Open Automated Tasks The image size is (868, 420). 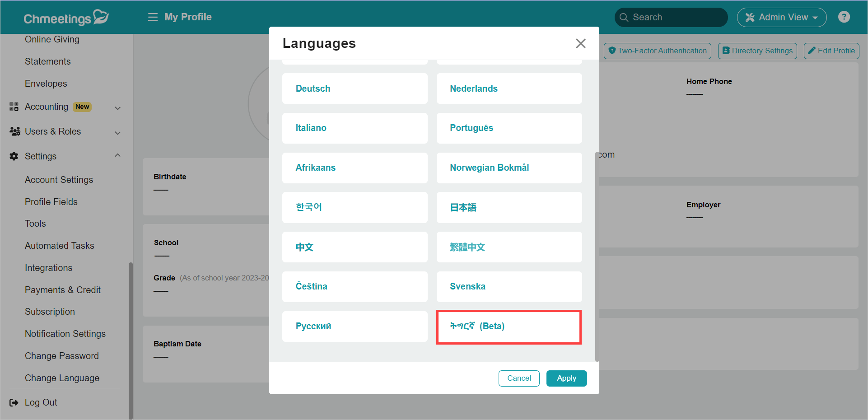(59, 246)
